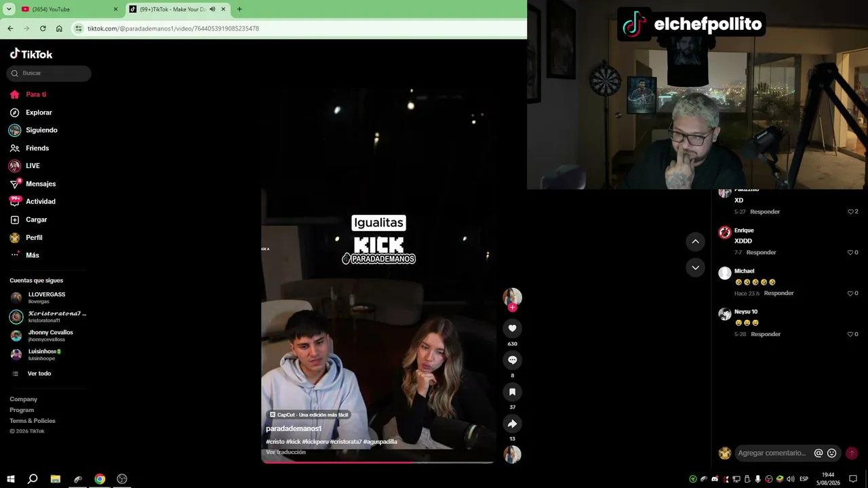This screenshot has height=488, width=868.
Task: Insert a mention with the @ icon
Action: click(x=818, y=453)
